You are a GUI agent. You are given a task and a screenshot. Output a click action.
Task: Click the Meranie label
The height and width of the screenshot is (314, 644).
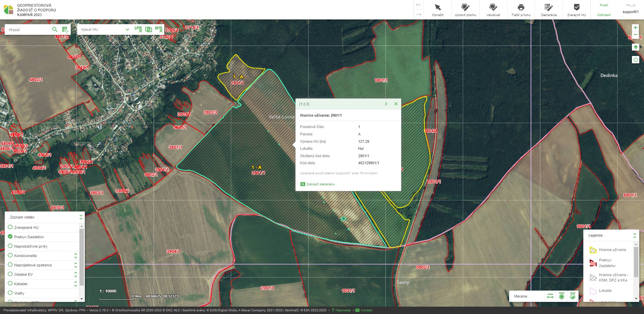click(x=521, y=296)
